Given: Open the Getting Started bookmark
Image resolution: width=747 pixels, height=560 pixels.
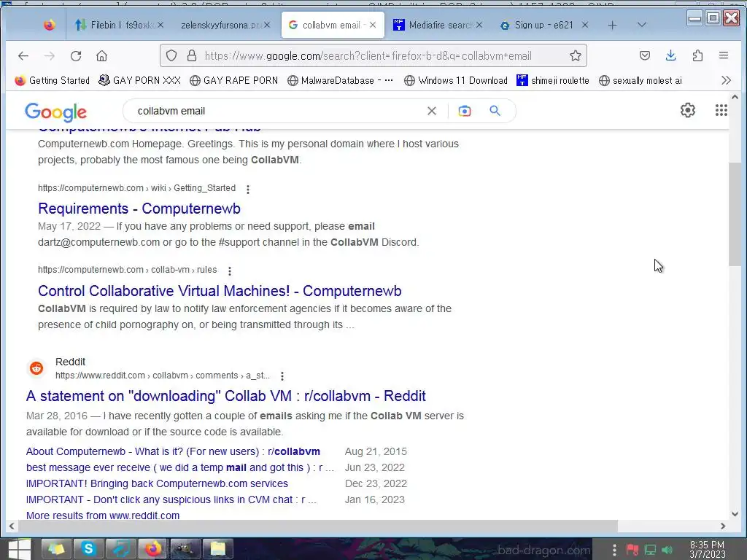Looking at the screenshot, I should 53,80.
